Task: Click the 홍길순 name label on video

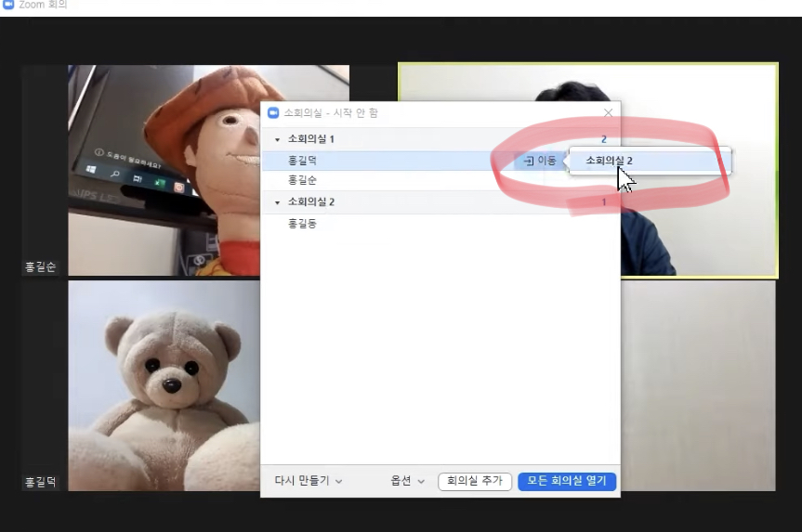Action: point(40,266)
